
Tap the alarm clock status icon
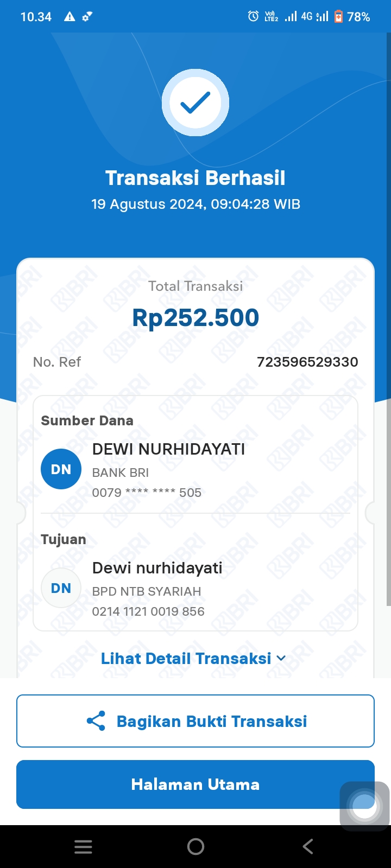click(x=253, y=16)
